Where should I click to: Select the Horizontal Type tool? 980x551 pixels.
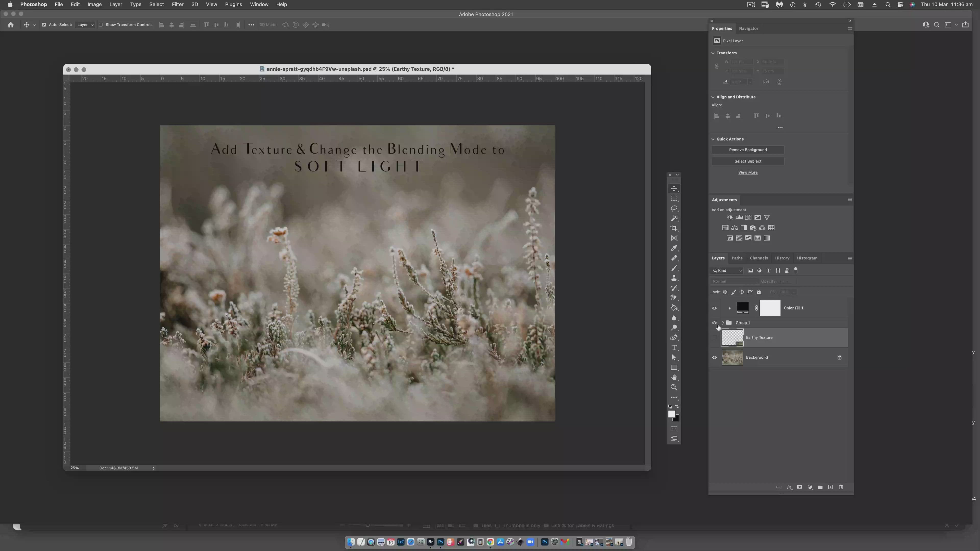pyautogui.click(x=674, y=347)
